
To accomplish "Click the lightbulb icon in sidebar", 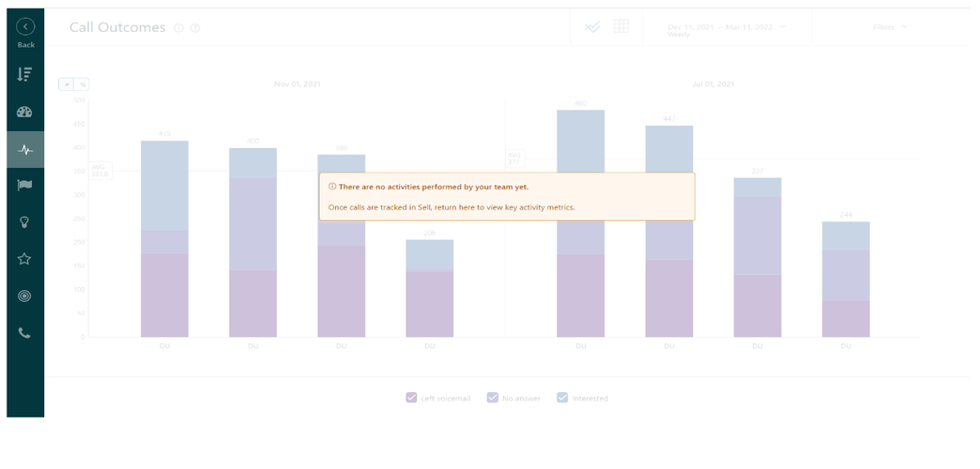I will tap(25, 222).
